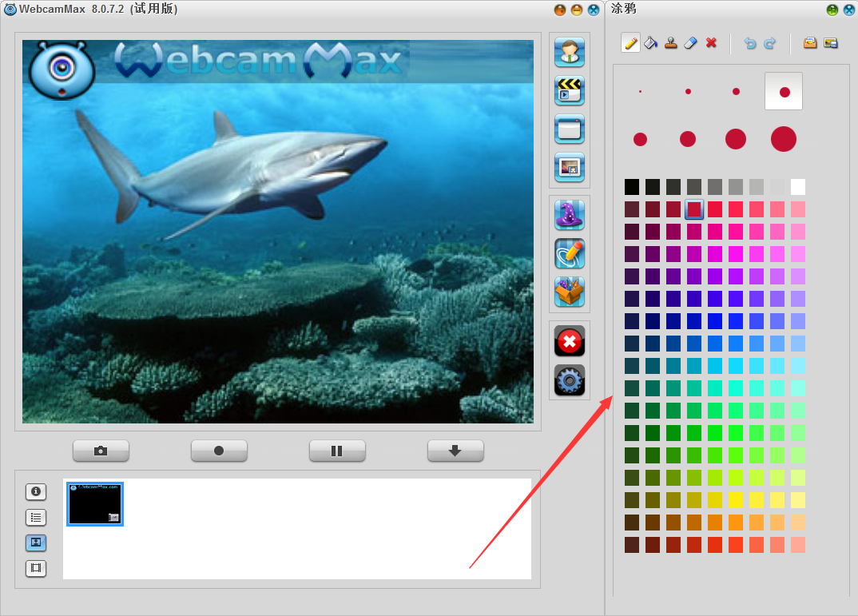Pick the white color swatch
Viewport: 858px width, 616px height.
[x=797, y=187]
